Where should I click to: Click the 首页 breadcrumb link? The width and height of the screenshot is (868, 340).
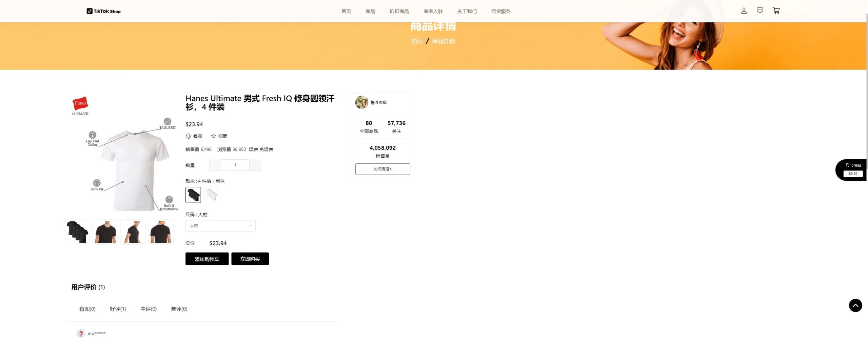pos(417,41)
